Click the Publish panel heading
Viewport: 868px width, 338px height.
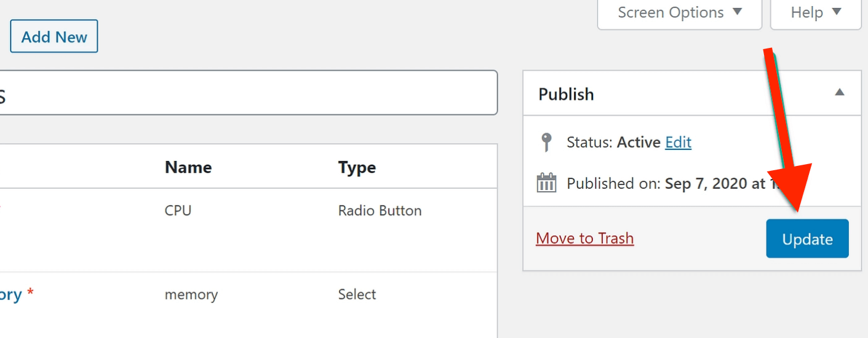click(x=566, y=95)
